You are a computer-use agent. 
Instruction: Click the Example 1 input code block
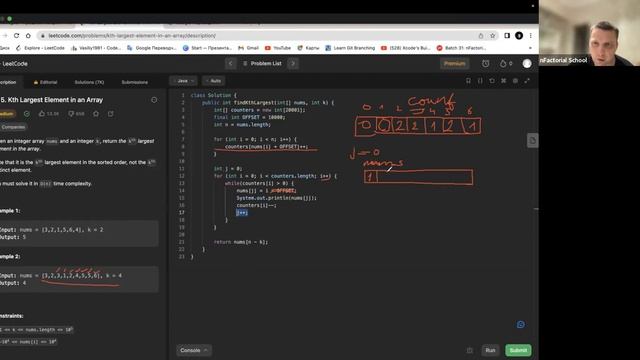coord(79,233)
